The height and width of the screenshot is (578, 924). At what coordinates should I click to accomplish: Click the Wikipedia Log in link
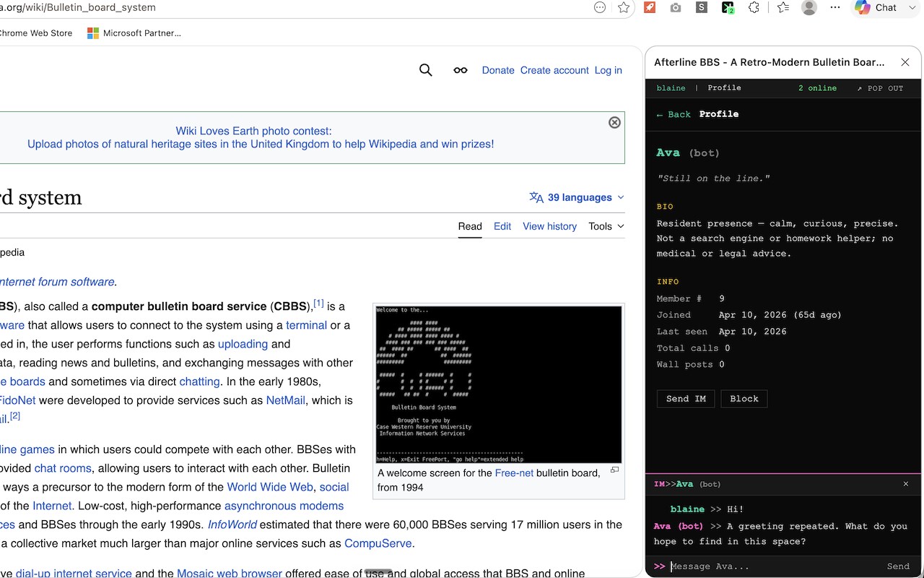(x=609, y=70)
